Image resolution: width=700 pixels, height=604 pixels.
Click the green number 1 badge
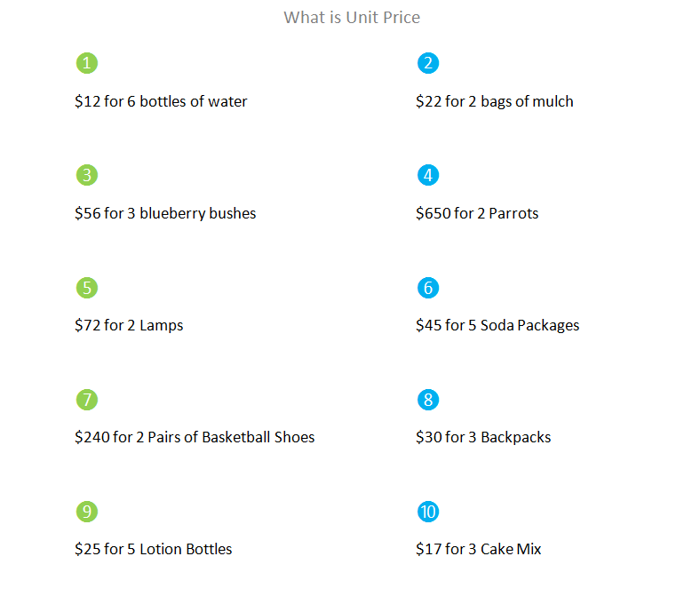click(86, 63)
